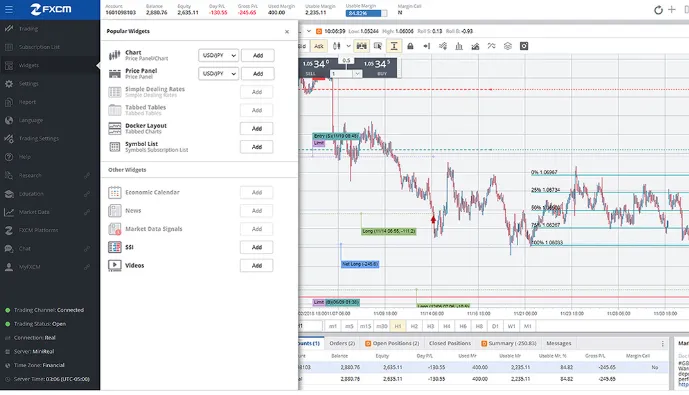Click the Net Long chart label

click(x=360, y=264)
